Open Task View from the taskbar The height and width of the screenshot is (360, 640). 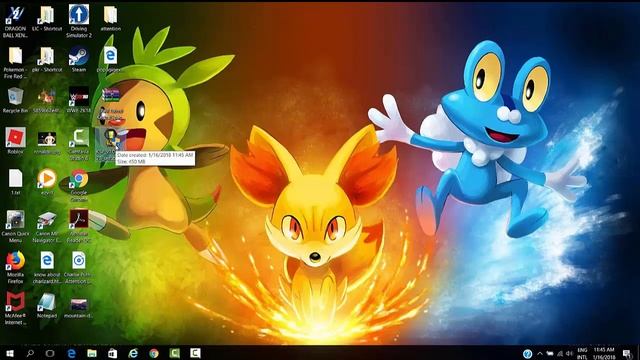tap(50, 353)
